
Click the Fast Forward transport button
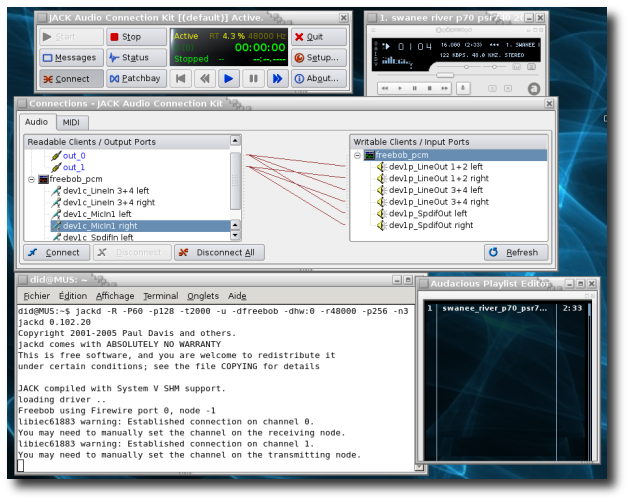point(277,78)
